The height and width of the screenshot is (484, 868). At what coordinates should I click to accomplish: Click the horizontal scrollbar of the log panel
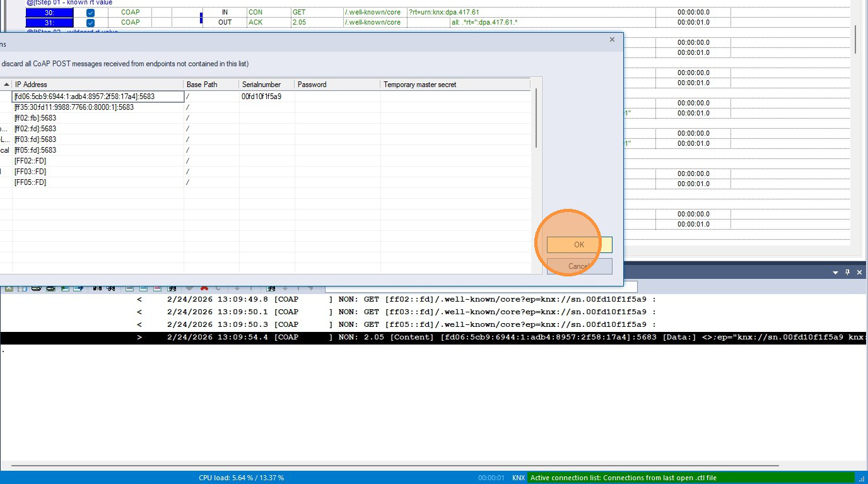tap(396, 466)
